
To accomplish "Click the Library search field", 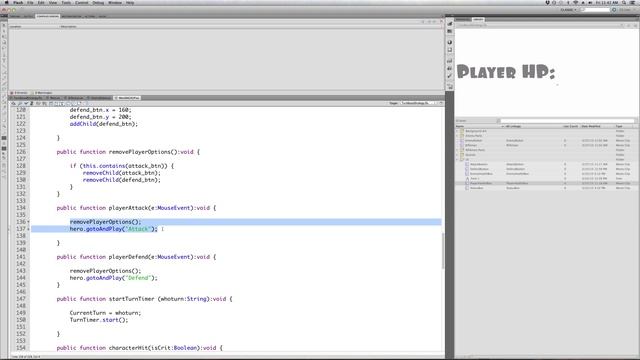I will 567,121.
